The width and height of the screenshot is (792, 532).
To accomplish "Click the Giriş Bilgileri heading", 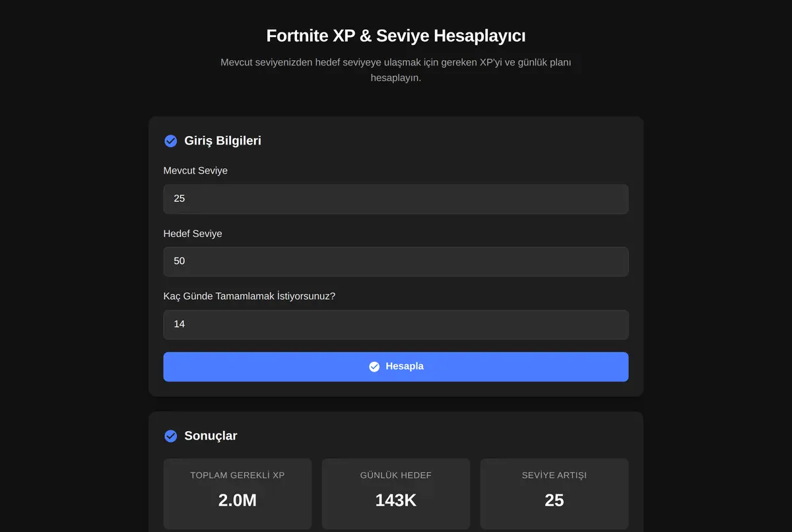I will click(222, 141).
